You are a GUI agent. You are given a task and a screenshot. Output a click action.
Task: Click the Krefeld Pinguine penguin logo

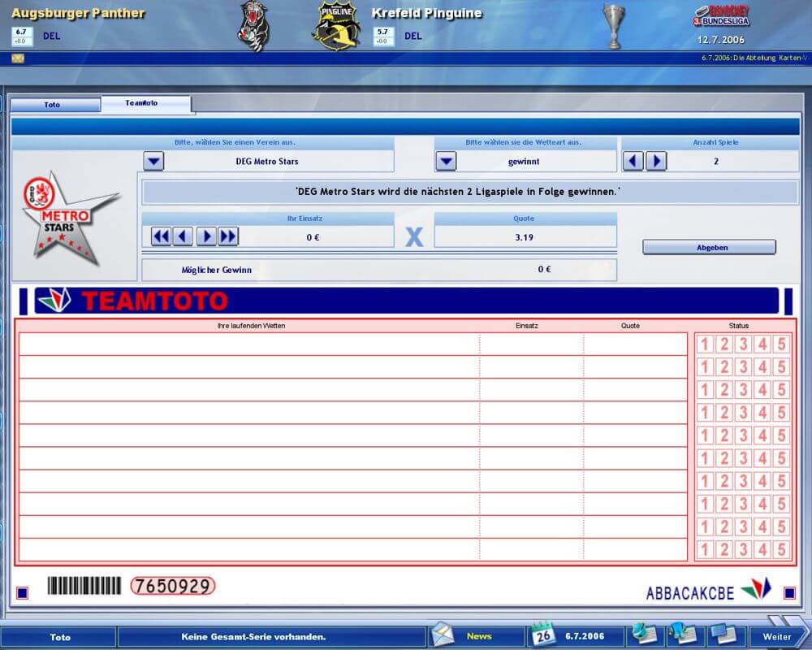337,26
